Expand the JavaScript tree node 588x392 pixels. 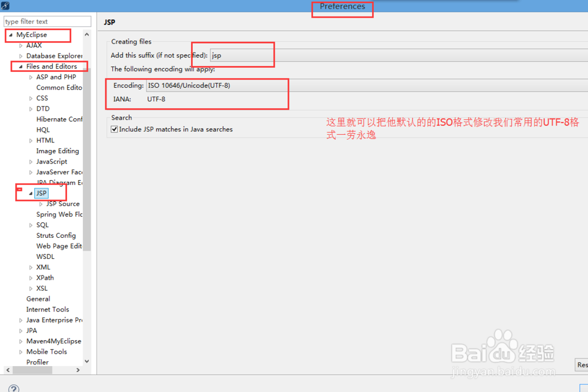click(31, 162)
